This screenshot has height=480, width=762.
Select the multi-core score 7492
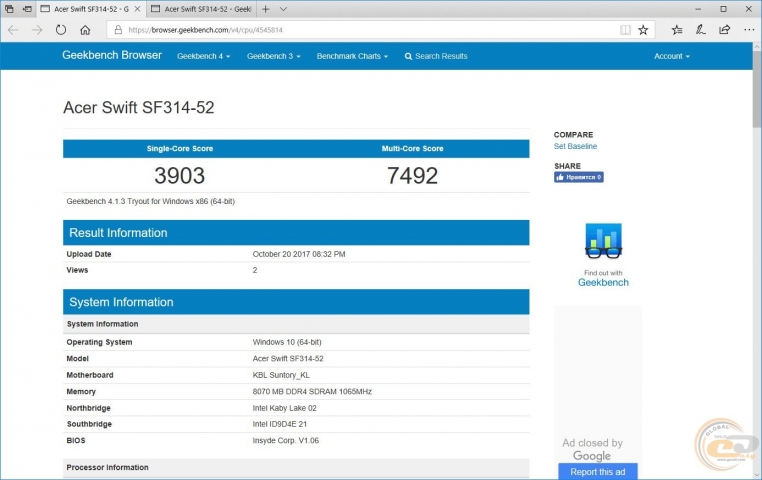click(x=412, y=175)
